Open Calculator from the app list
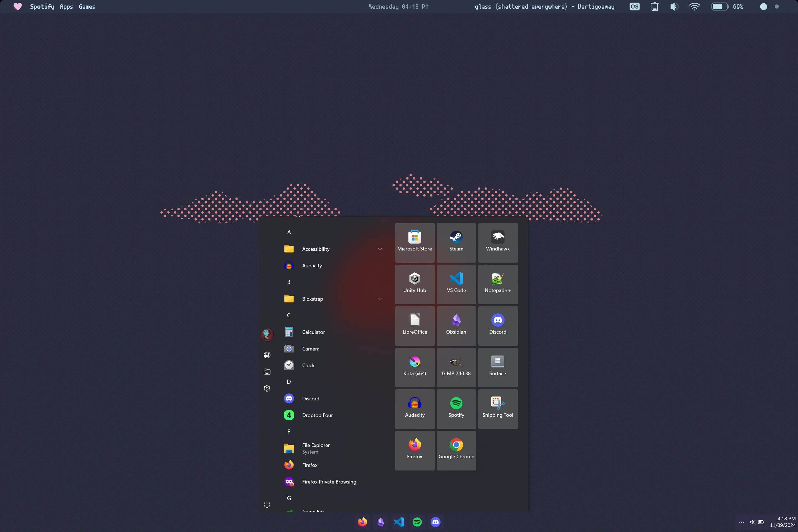The height and width of the screenshot is (532, 798). click(x=332, y=332)
